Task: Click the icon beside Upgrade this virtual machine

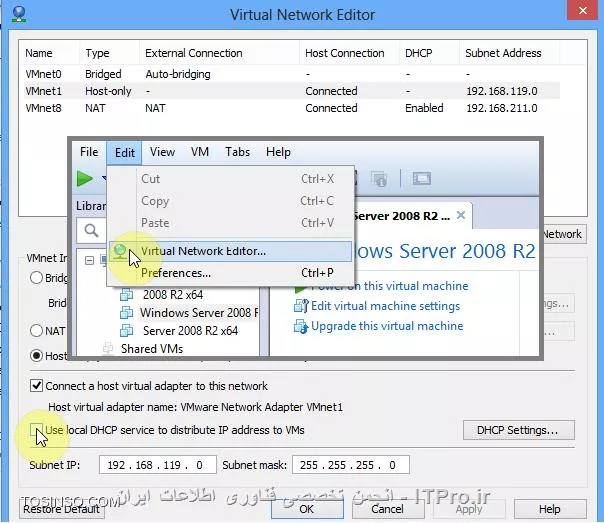Action: tap(301, 326)
